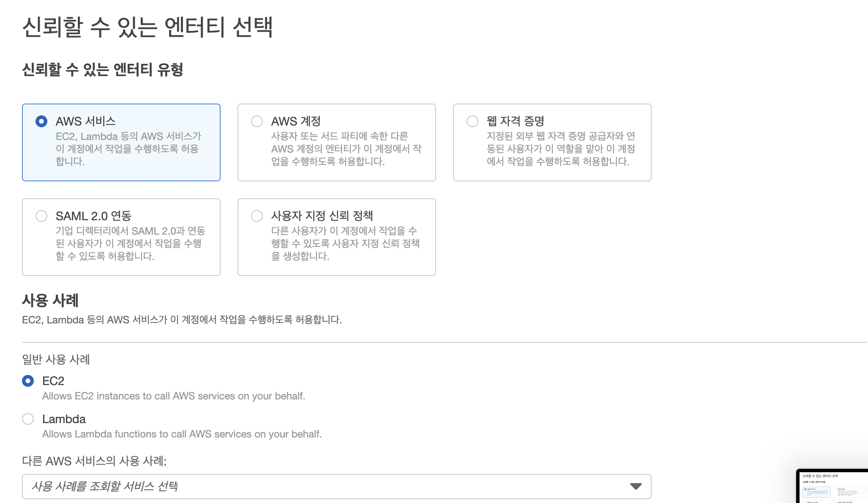Select the AWS 계정 radio button
The width and height of the screenshot is (868, 503).
pos(257,121)
